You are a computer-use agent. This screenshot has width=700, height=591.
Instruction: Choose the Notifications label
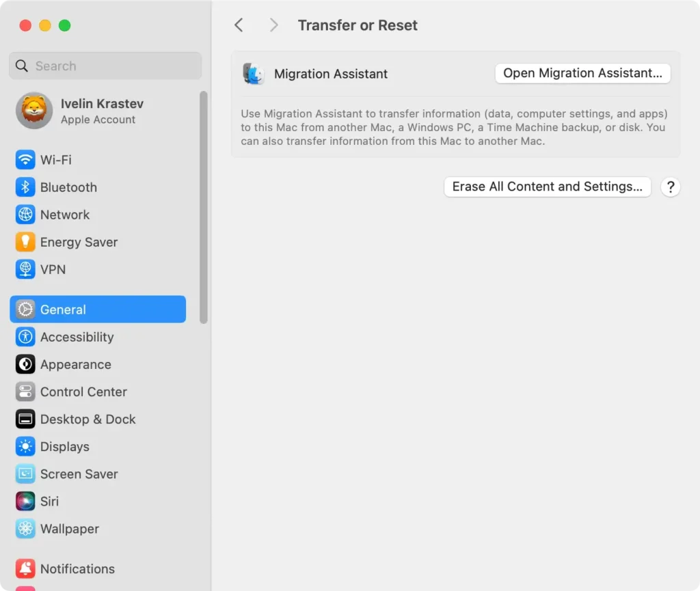(x=77, y=568)
